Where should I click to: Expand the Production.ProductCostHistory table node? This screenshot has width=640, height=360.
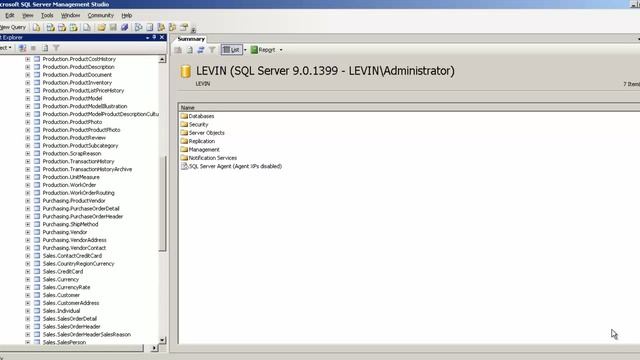[27, 59]
